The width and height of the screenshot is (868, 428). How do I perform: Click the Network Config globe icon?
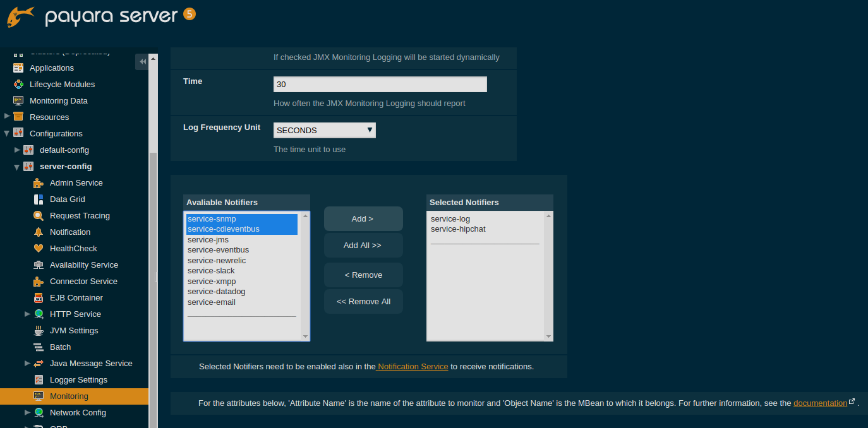click(x=39, y=413)
